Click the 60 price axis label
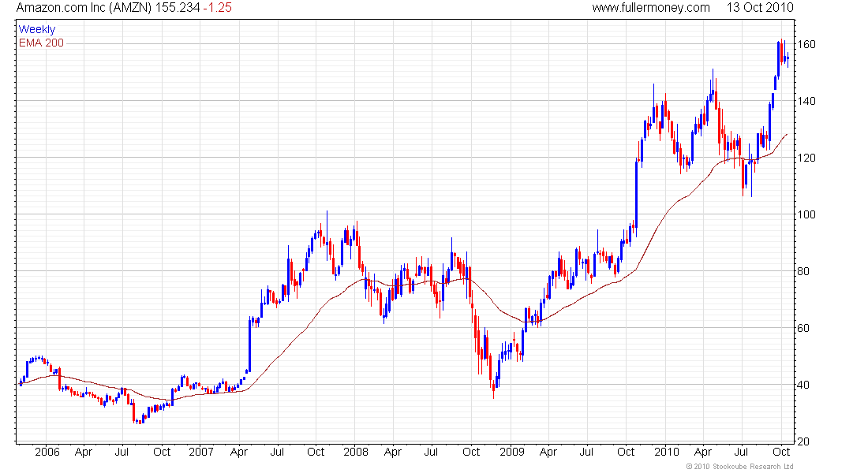This screenshot has height=473, width=868. tap(803, 328)
